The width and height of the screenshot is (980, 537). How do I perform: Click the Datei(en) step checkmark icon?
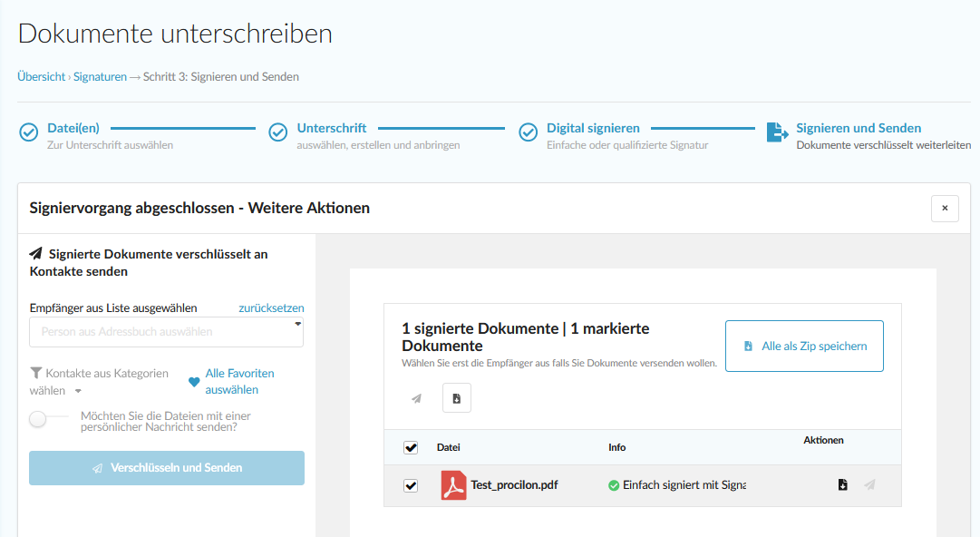click(29, 133)
